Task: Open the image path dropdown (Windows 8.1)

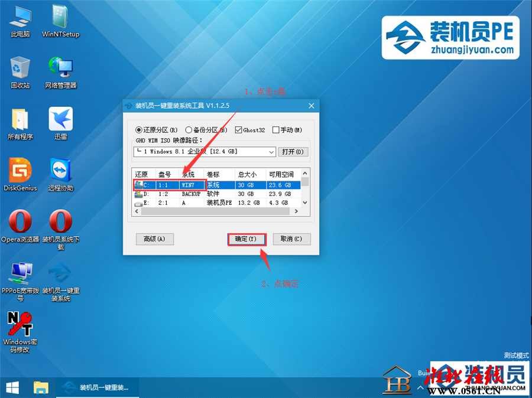Action: [205, 152]
